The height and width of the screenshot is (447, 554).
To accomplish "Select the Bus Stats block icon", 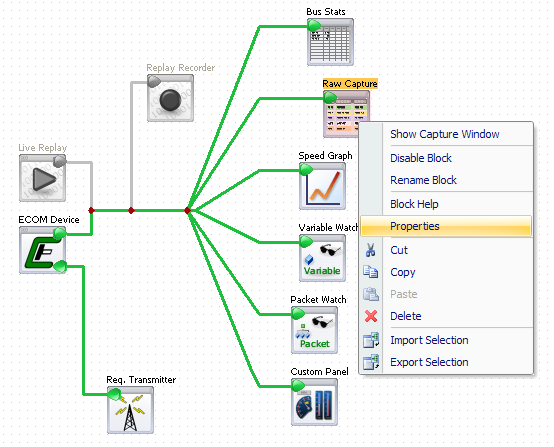I will click(330, 42).
